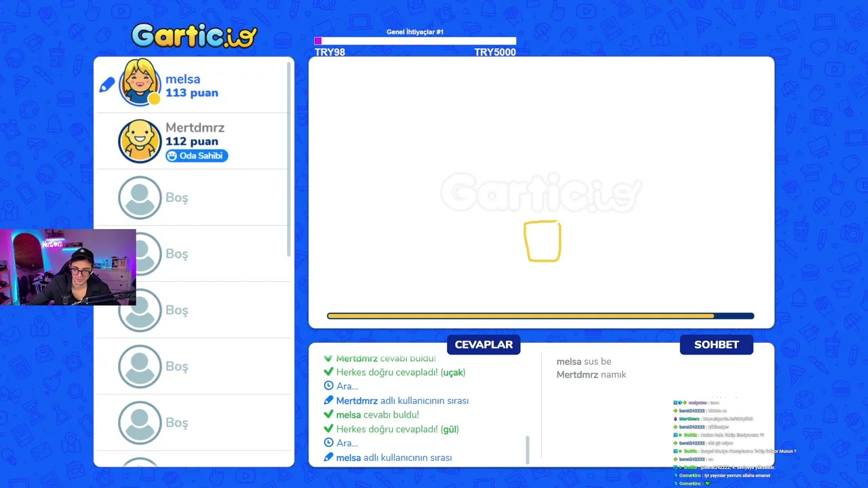Open the SOHBET chat tab
This screenshot has width=868, height=488.
716,344
